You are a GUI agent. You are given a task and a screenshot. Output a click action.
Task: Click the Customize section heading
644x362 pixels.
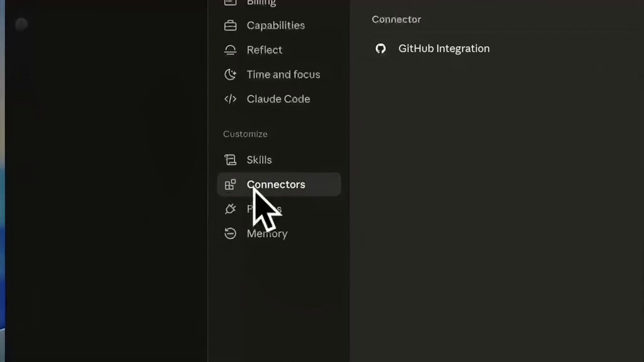(245, 134)
